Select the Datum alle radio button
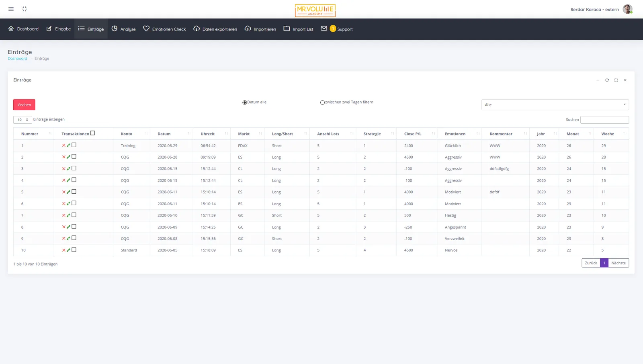Viewport: 643px width, 364px height. (x=244, y=102)
